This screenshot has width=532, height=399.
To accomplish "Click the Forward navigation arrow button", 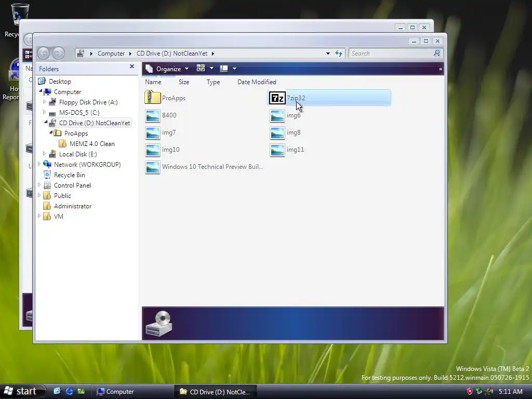I will 58,54.
